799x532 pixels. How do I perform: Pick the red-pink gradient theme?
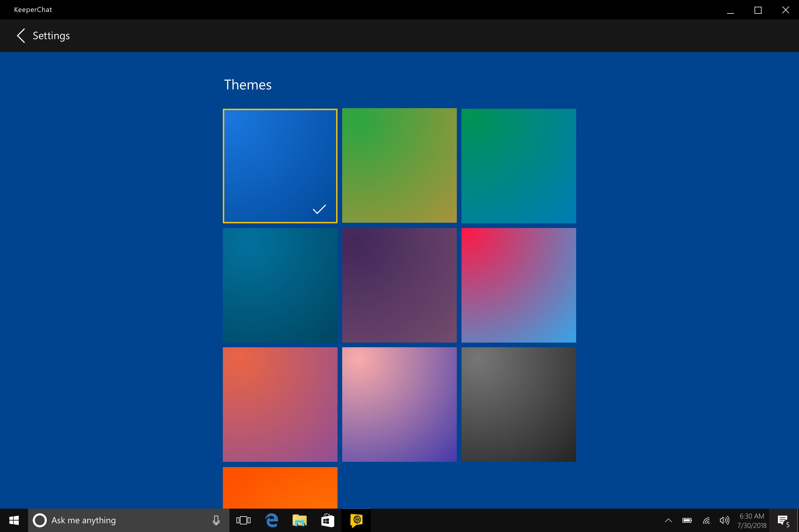point(519,285)
